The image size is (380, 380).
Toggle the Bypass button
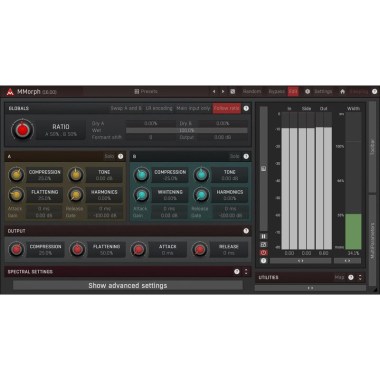[x=276, y=91]
